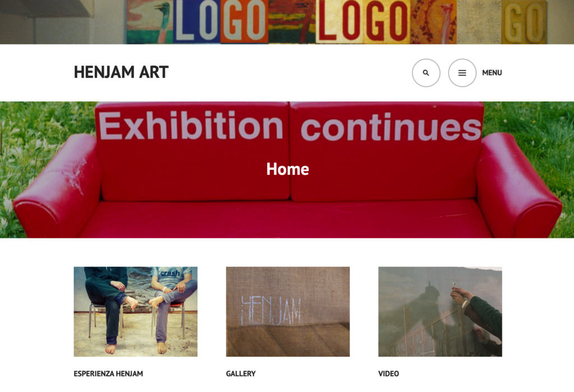This screenshot has width=574, height=392.
Task: Follow the GALLERY text link
Action: click(x=241, y=373)
